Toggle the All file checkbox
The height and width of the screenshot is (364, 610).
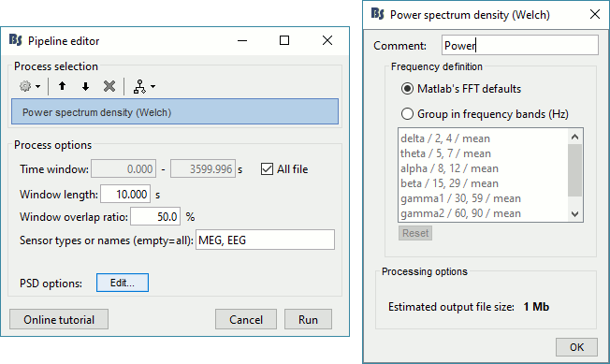(x=267, y=169)
